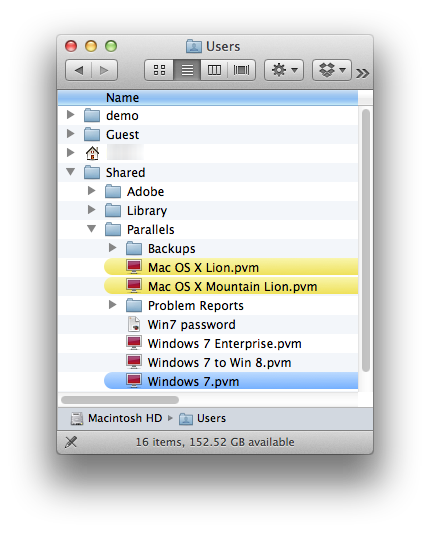Screen dimensions: 430x533
Task: Click the crossed-out pencil status icon
Action: click(x=71, y=442)
